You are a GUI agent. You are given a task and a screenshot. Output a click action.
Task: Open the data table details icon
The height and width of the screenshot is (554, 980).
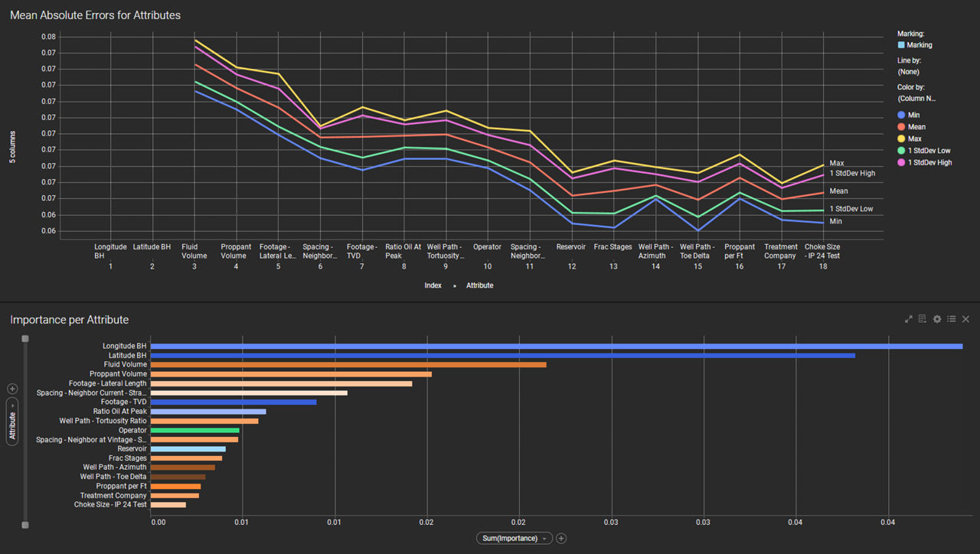click(923, 319)
